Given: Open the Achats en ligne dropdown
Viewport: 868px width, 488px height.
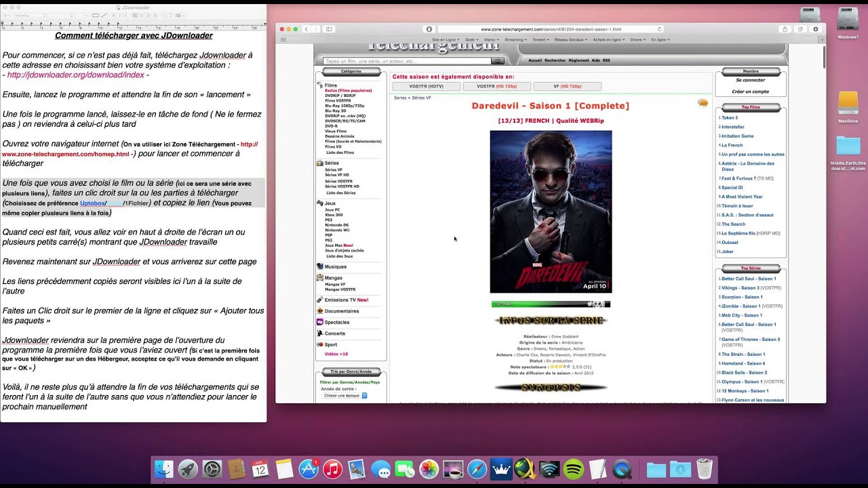Looking at the screenshot, I should pos(609,40).
